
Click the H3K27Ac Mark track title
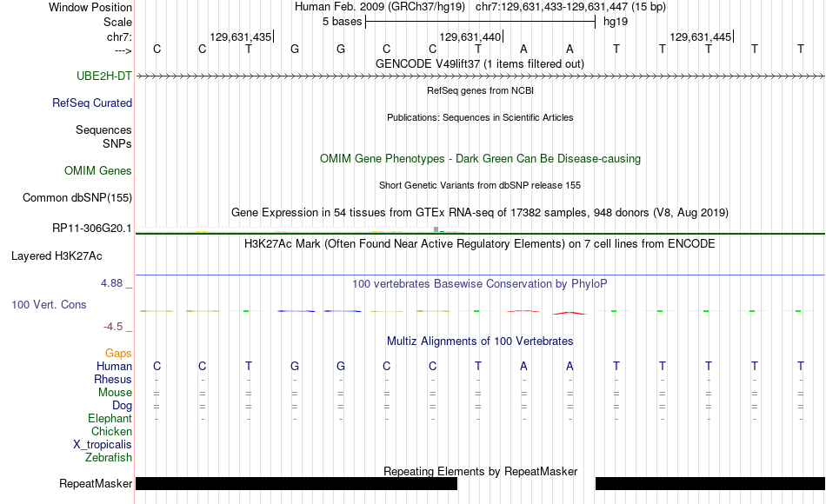480,244
